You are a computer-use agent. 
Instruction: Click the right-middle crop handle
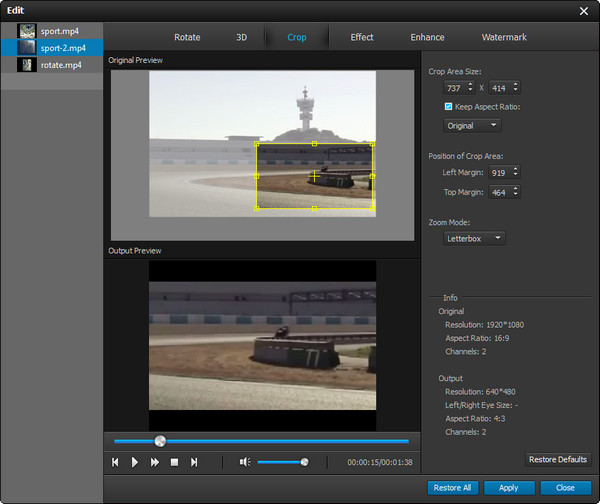coord(372,176)
